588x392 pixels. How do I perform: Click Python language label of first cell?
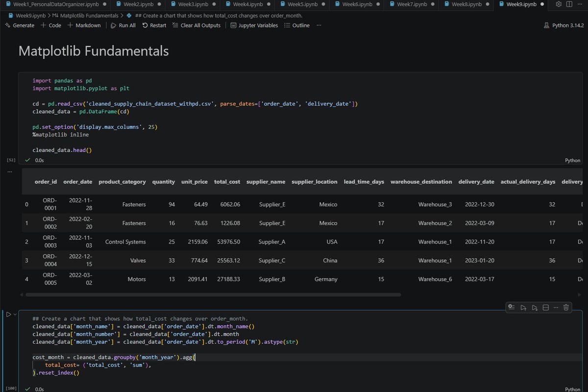572,160
